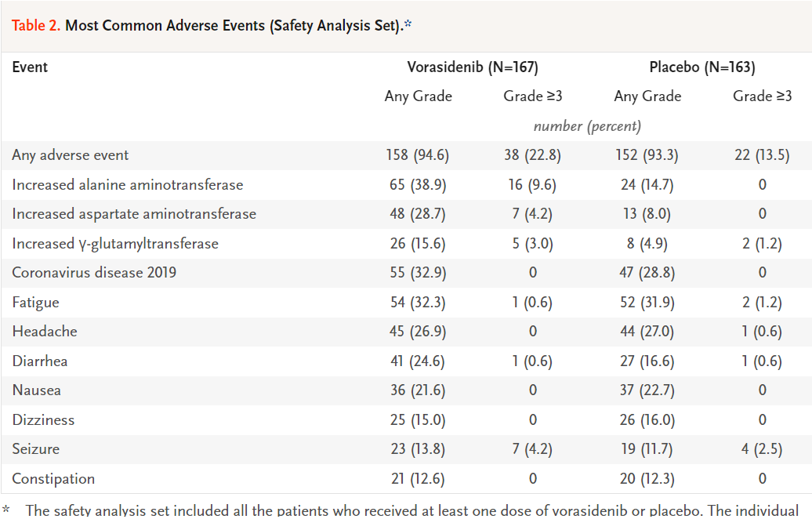Click the '152 (93.3)' cell
This screenshot has height=519, width=812.
pos(647,155)
